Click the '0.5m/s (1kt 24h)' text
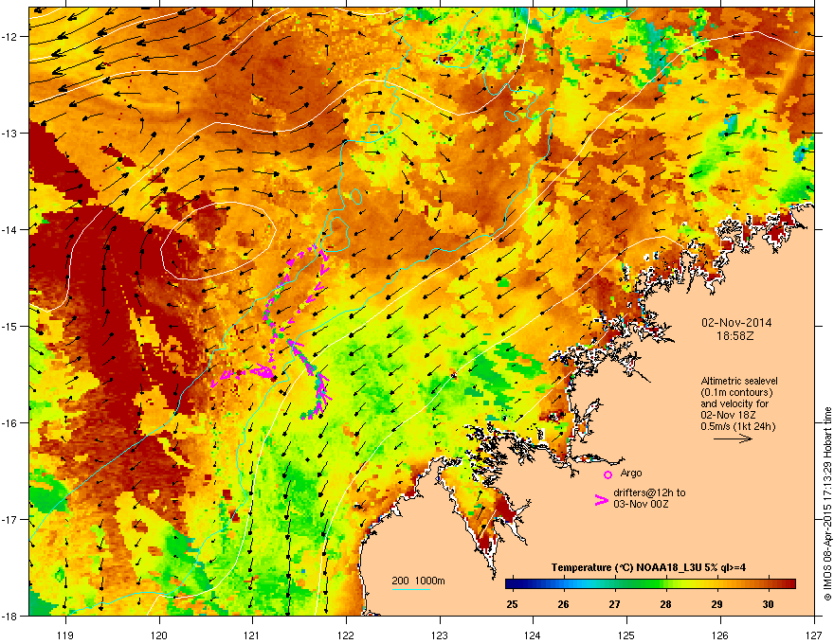This screenshot has width=834, height=644. 737,426
